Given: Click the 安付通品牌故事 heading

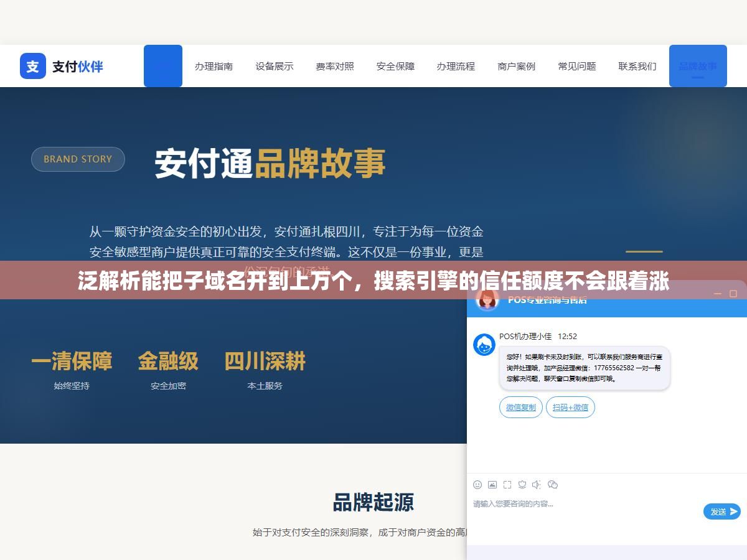Looking at the screenshot, I should (x=270, y=163).
